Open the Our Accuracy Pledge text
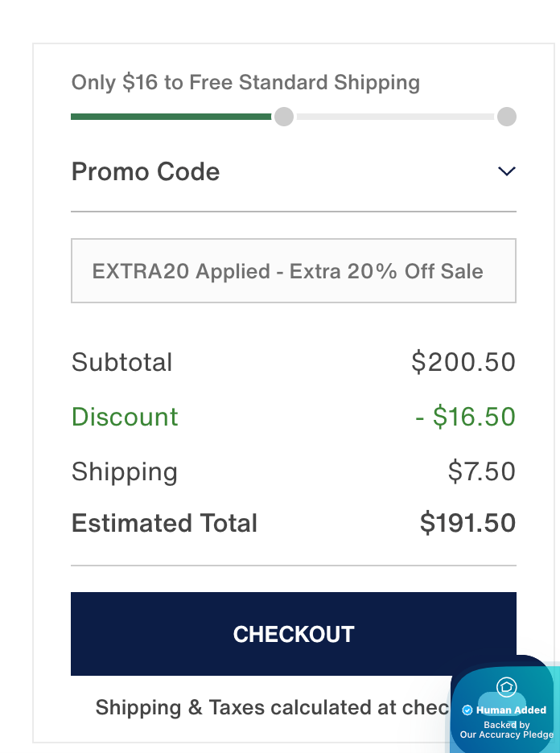The height and width of the screenshot is (753, 560). 506,734
